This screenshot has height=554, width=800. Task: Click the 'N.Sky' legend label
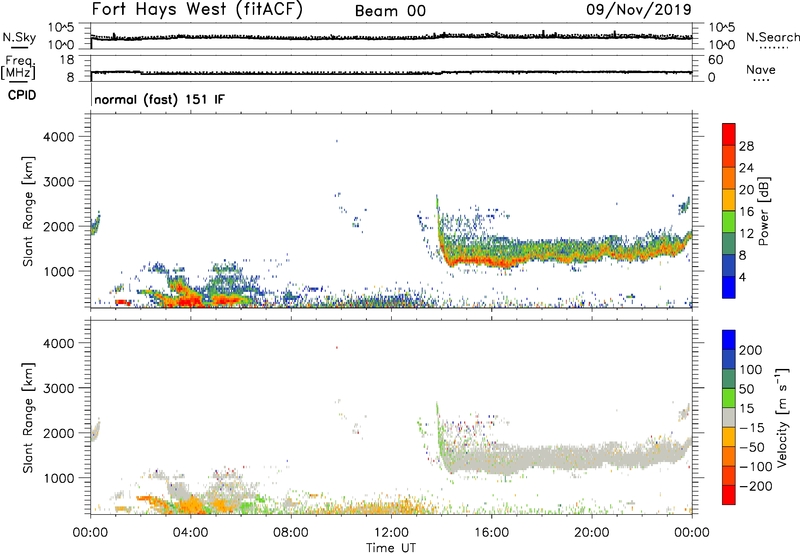coord(19,37)
